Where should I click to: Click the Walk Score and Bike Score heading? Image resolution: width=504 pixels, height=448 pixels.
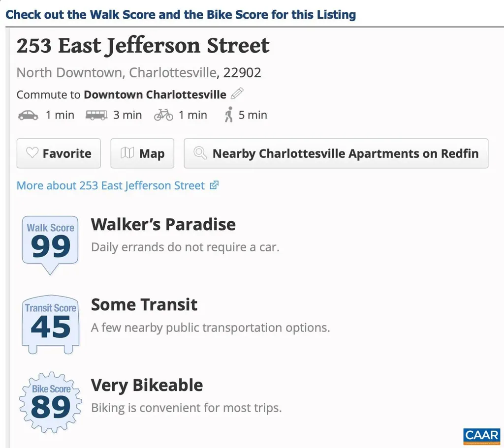pos(180,14)
